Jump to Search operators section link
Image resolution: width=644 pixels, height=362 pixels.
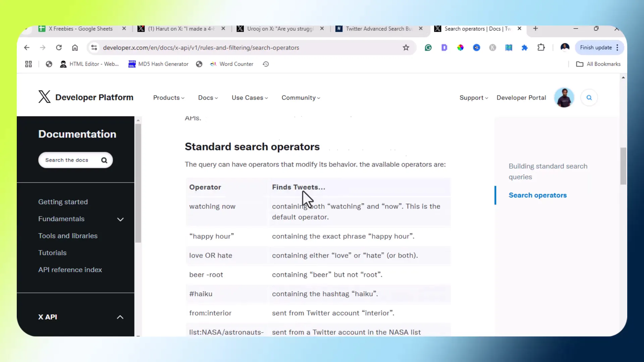click(538, 195)
